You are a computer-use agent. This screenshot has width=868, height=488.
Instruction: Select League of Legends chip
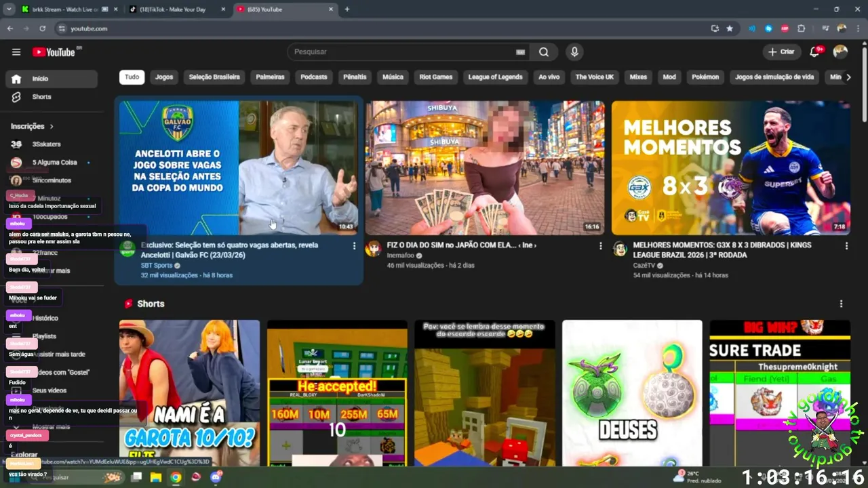click(x=495, y=77)
